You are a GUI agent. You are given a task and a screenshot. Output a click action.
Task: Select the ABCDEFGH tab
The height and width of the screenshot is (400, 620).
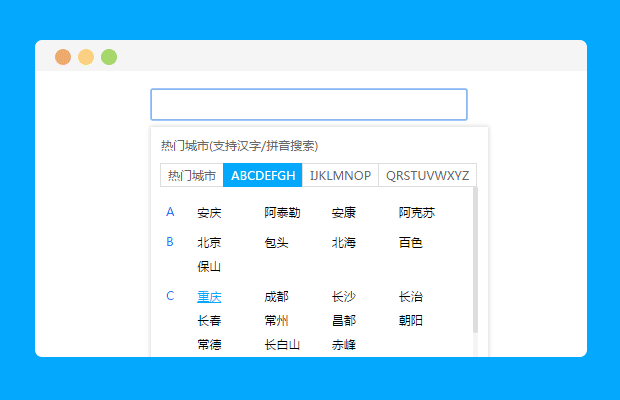(x=263, y=175)
